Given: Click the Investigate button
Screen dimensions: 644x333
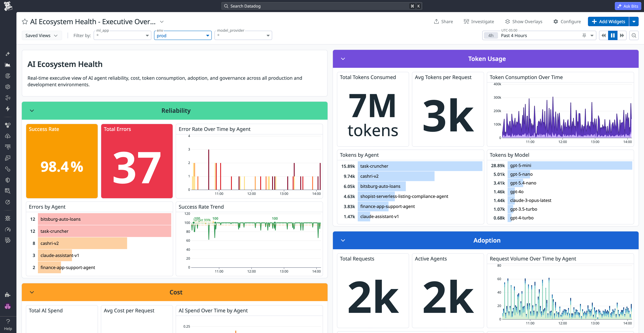Looking at the screenshot, I should point(479,21).
